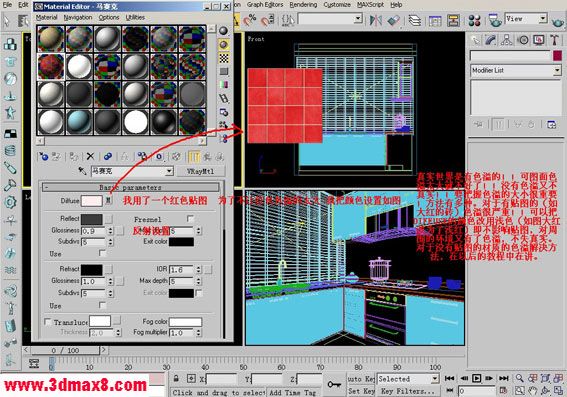Increase the IOR spinner value
This screenshot has width=567, height=397.
pyautogui.click(x=199, y=268)
